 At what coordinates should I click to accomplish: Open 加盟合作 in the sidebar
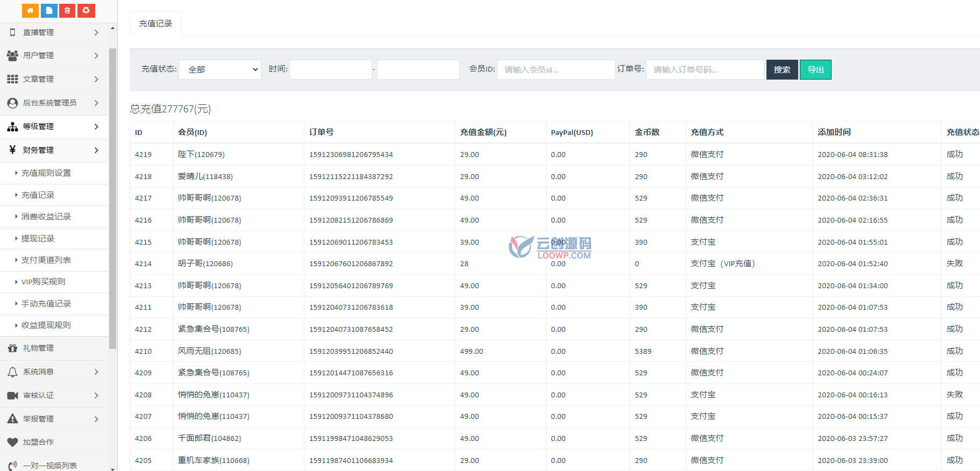click(x=38, y=442)
